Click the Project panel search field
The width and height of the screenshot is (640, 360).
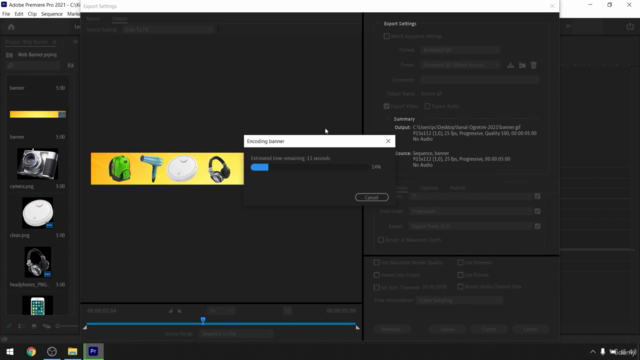click(33, 65)
